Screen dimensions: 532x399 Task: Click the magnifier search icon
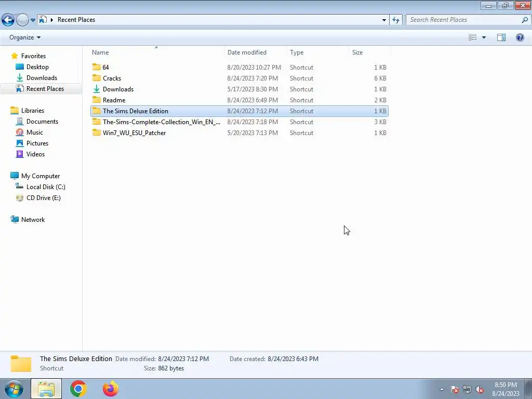[525, 20]
